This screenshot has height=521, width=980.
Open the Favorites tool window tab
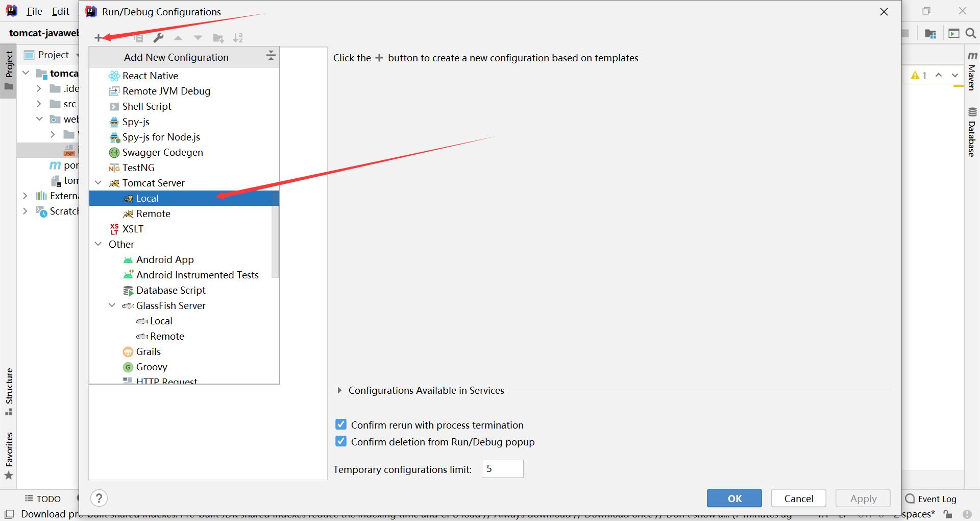coord(9,456)
